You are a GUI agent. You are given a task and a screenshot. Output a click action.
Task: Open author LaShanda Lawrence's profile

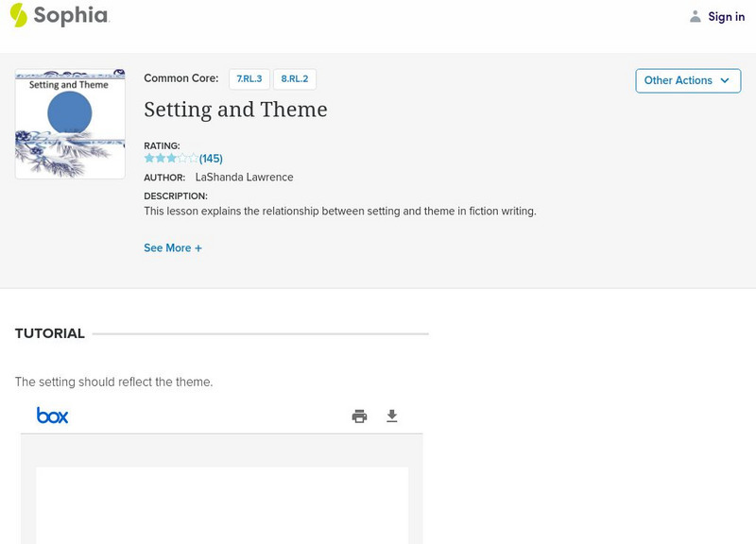coord(244,178)
